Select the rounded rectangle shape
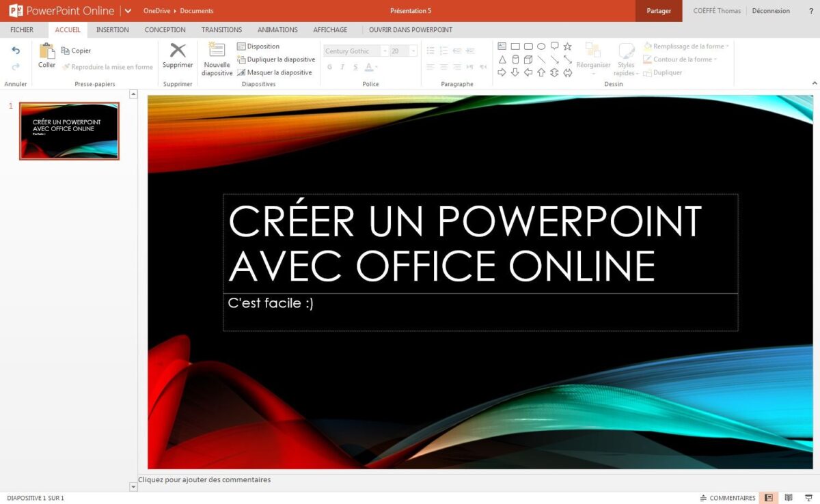This screenshot has height=504, width=820. [528, 46]
